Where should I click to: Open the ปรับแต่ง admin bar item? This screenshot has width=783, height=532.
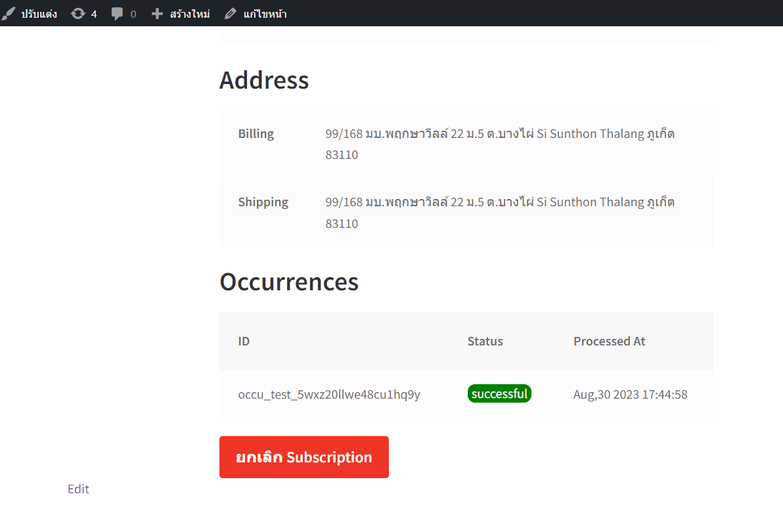39,14
